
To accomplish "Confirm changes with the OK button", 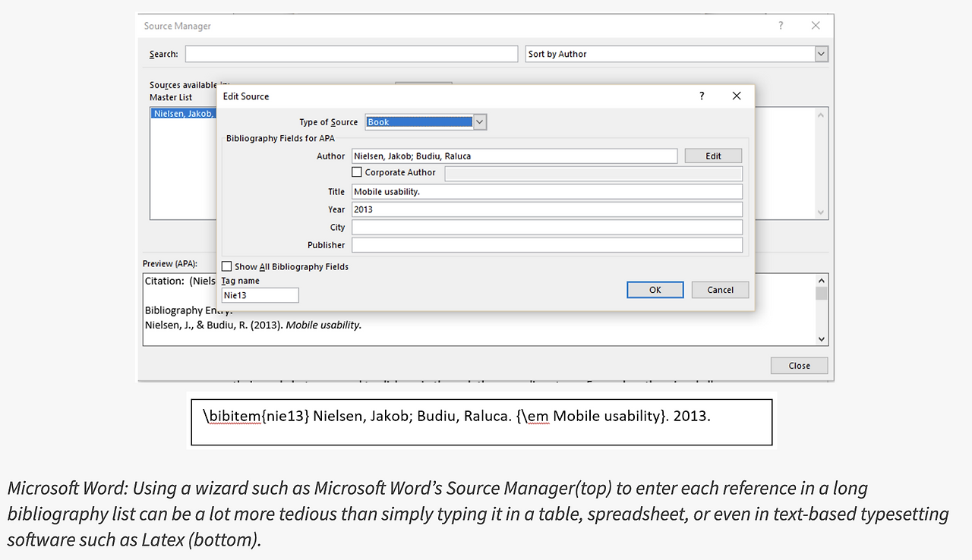I will (655, 289).
